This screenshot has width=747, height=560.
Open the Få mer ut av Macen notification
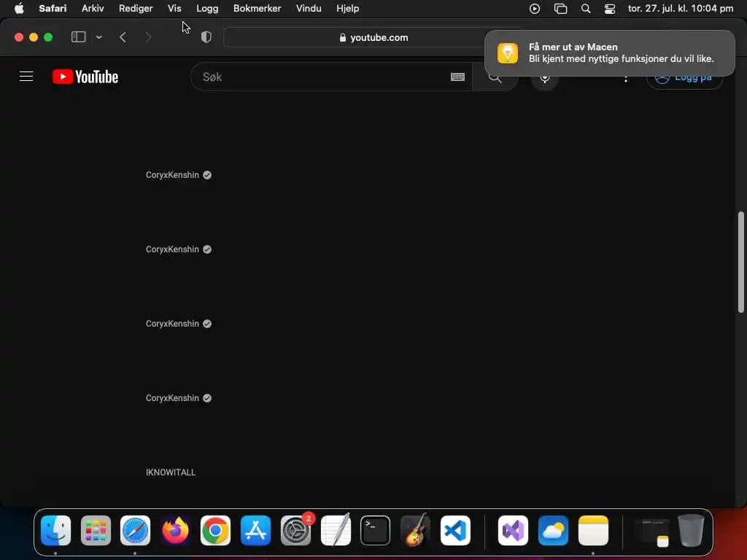click(x=609, y=52)
